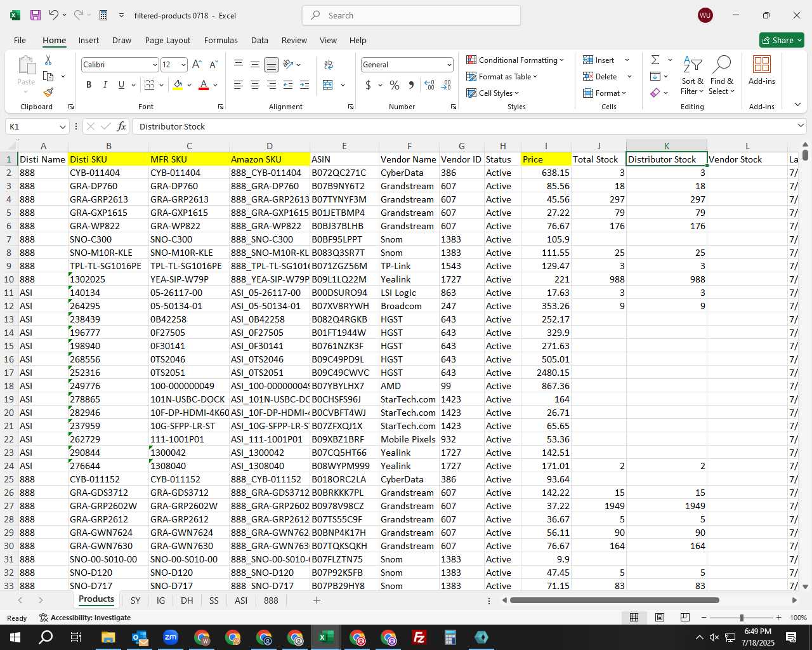Toggle Align Left
The width and height of the screenshot is (812, 650).
pos(239,84)
